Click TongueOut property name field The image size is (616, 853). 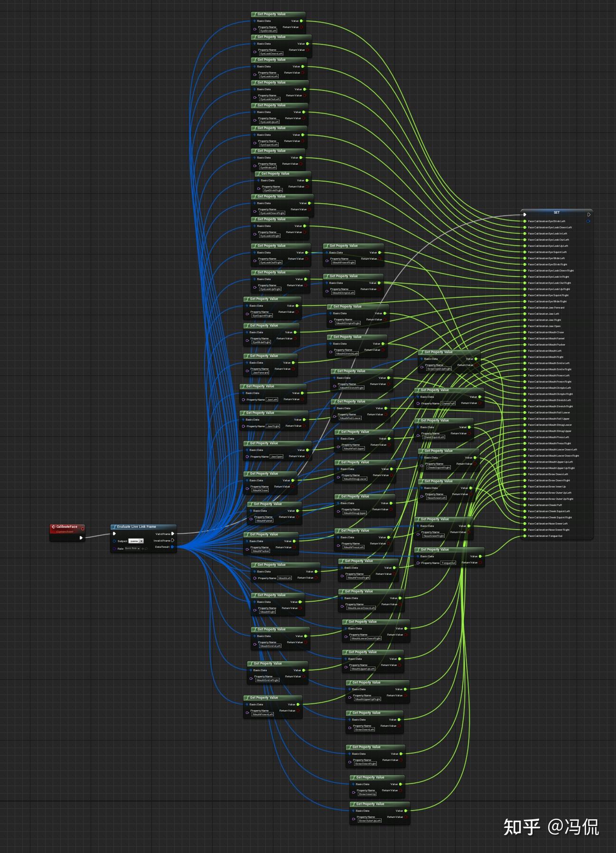(448, 563)
